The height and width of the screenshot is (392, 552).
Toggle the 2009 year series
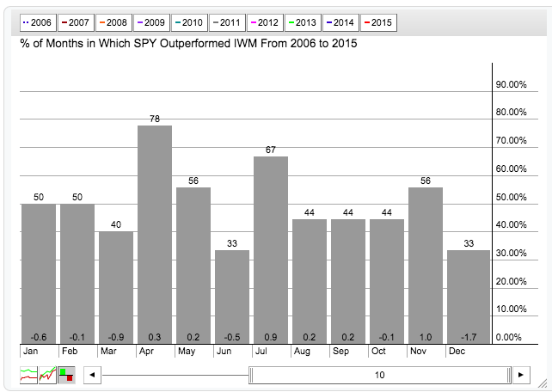pyautogui.click(x=151, y=23)
